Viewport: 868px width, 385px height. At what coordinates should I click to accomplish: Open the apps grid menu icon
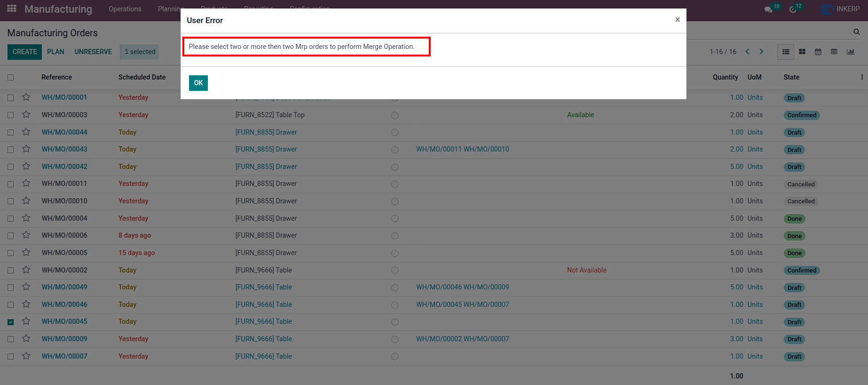[x=12, y=8]
